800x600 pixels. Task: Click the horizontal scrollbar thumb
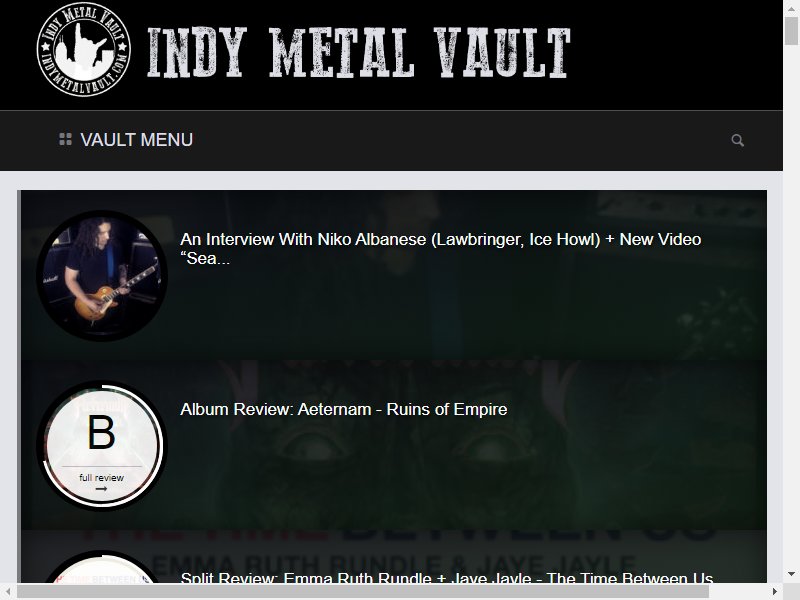363,592
